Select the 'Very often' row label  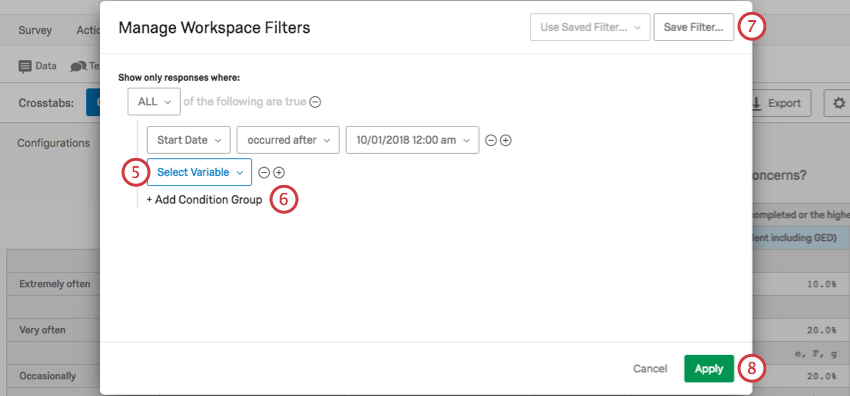coord(42,329)
